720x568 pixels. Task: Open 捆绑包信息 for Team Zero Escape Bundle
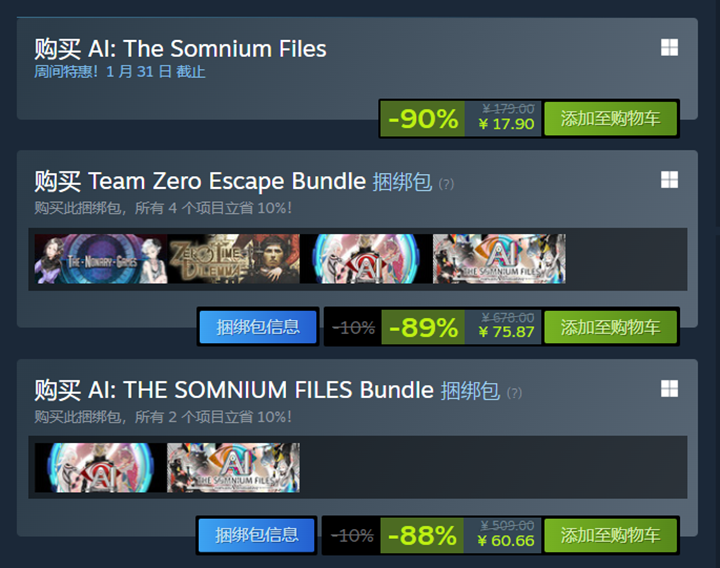258,327
